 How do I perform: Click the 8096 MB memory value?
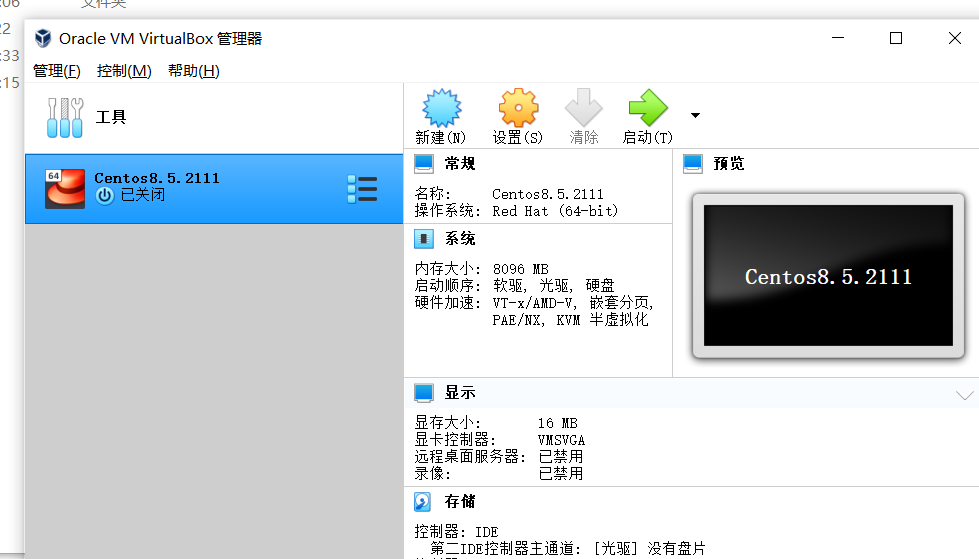[x=521, y=269]
